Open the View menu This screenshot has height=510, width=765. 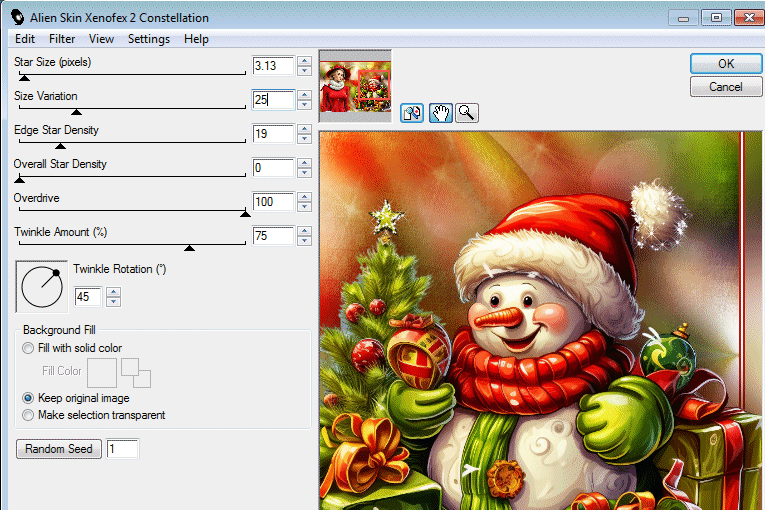[x=101, y=39]
